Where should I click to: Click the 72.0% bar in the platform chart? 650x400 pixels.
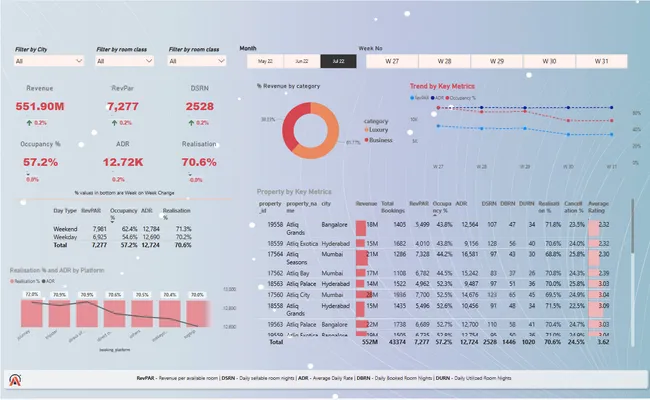[x=32, y=313]
